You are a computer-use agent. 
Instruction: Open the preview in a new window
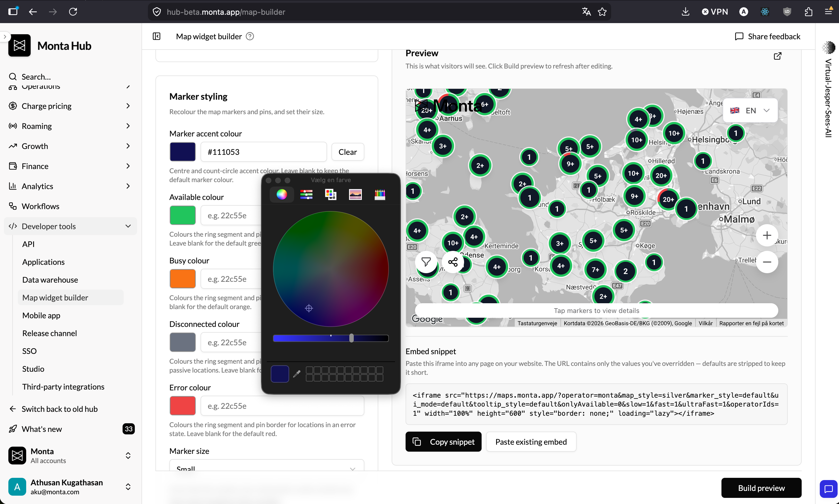(777, 56)
